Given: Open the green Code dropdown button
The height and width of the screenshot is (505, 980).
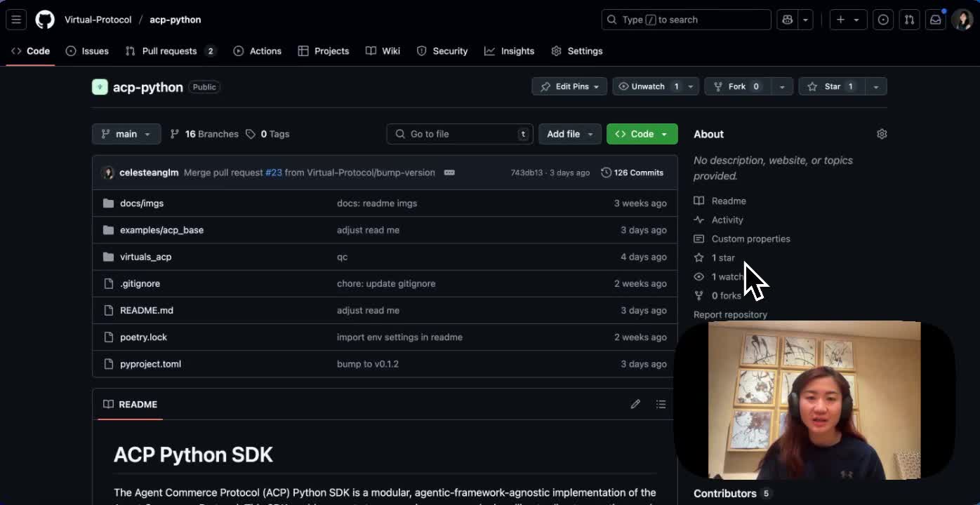Looking at the screenshot, I should 642,134.
